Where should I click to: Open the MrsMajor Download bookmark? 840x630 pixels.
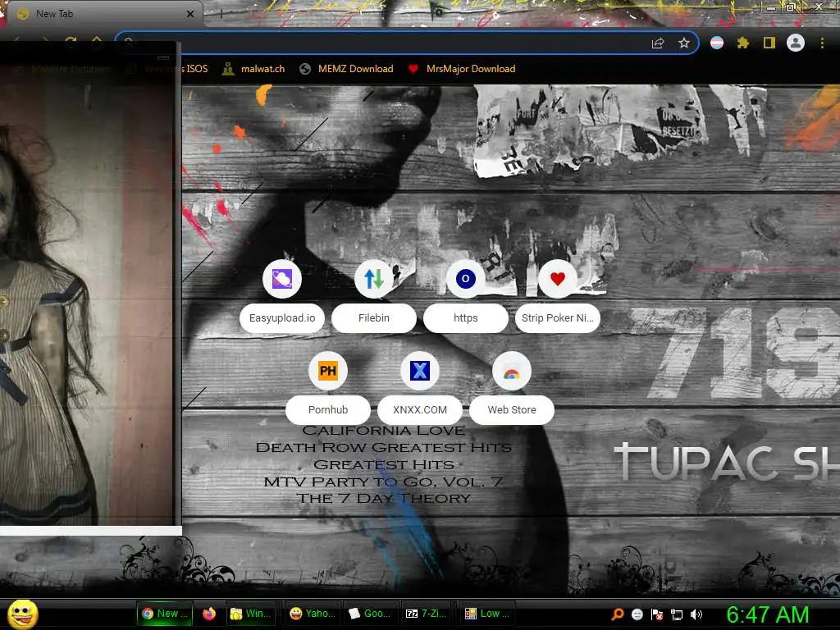461,69
